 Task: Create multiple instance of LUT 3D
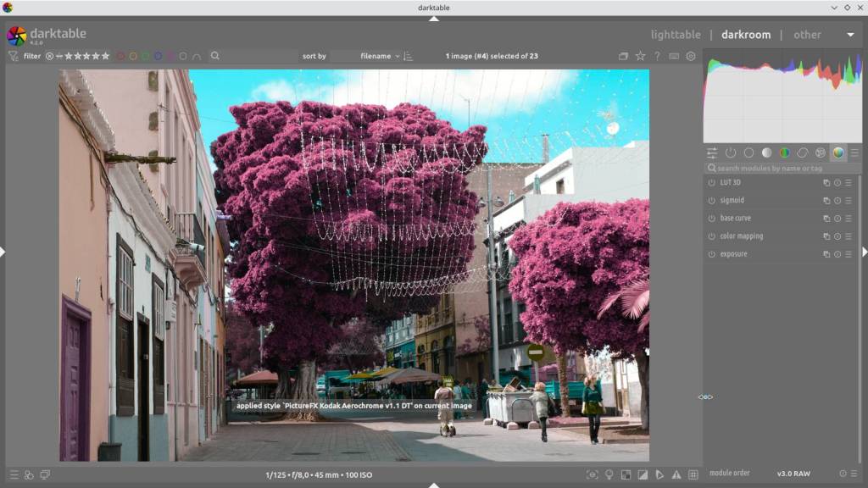(826, 183)
